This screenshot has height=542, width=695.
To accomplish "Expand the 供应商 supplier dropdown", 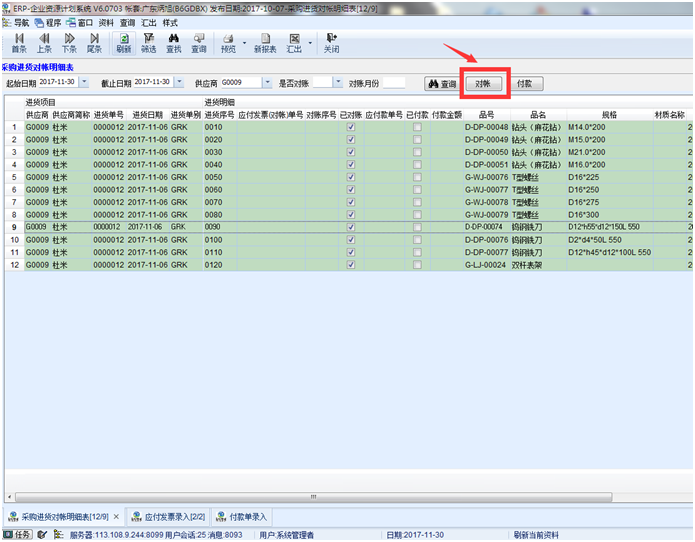I will click(x=268, y=82).
